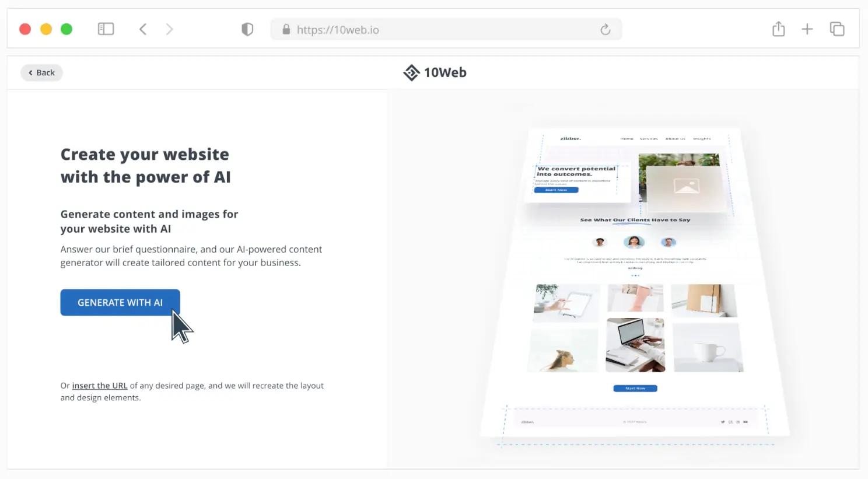Select the laptop photo thumbnail in the gallery
The image size is (868, 479).
click(x=635, y=344)
